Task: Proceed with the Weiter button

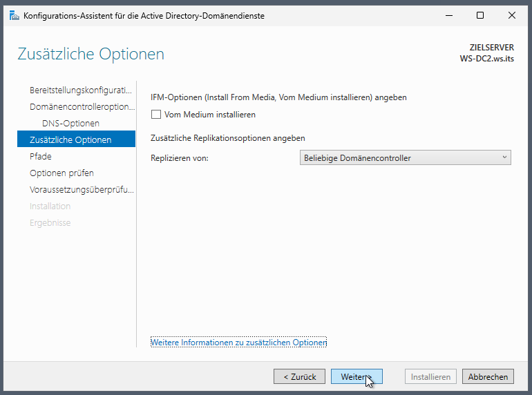Action: [x=357, y=376]
